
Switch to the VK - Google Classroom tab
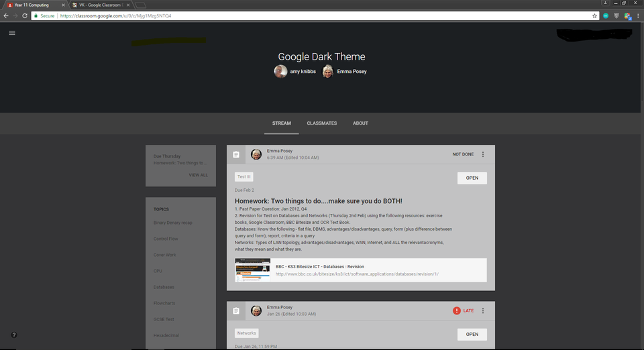[101, 5]
